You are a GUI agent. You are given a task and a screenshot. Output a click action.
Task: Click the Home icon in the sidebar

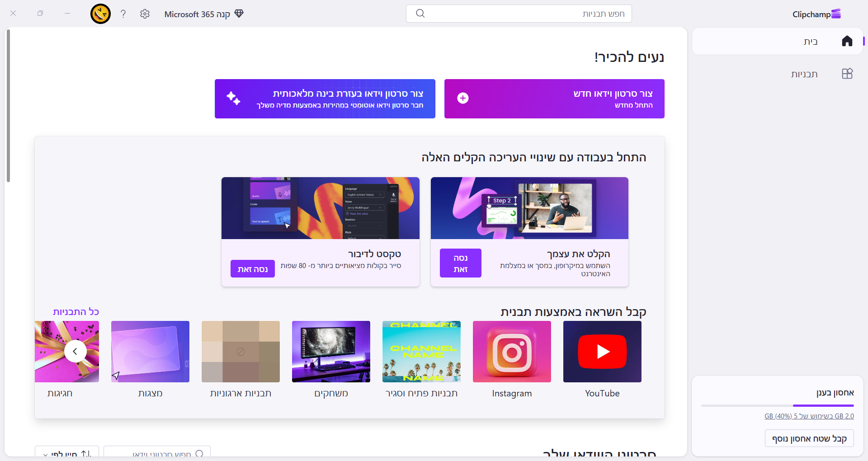[847, 41]
